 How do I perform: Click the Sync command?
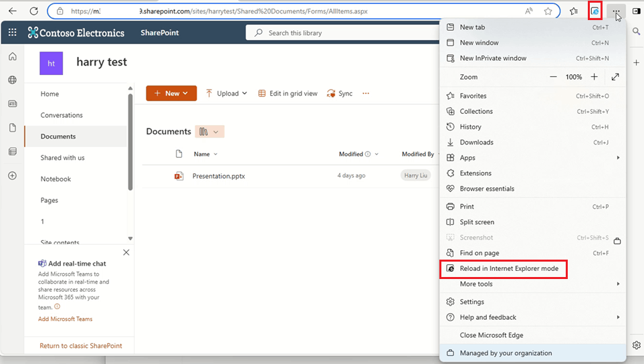point(340,93)
